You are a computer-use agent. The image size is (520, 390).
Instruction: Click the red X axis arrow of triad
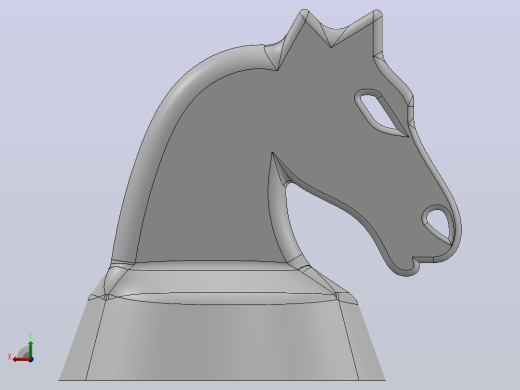[x=21, y=360]
